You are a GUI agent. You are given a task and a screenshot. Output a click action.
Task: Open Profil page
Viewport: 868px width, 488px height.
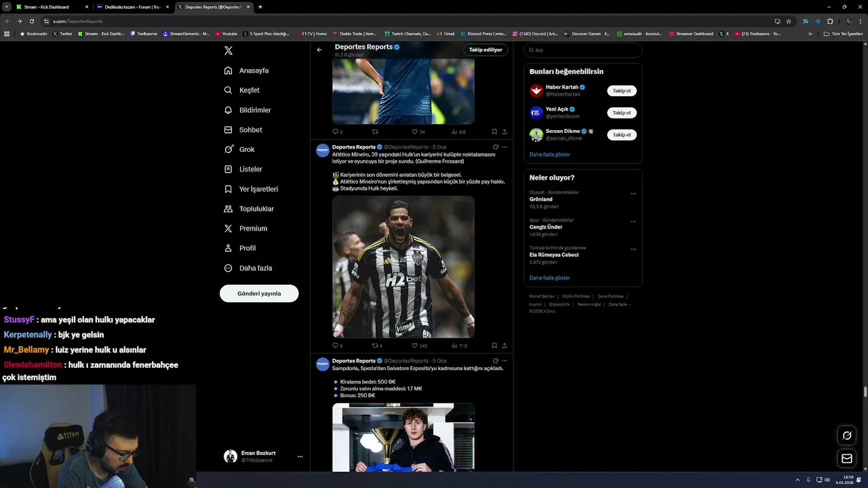(x=240, y=248)
